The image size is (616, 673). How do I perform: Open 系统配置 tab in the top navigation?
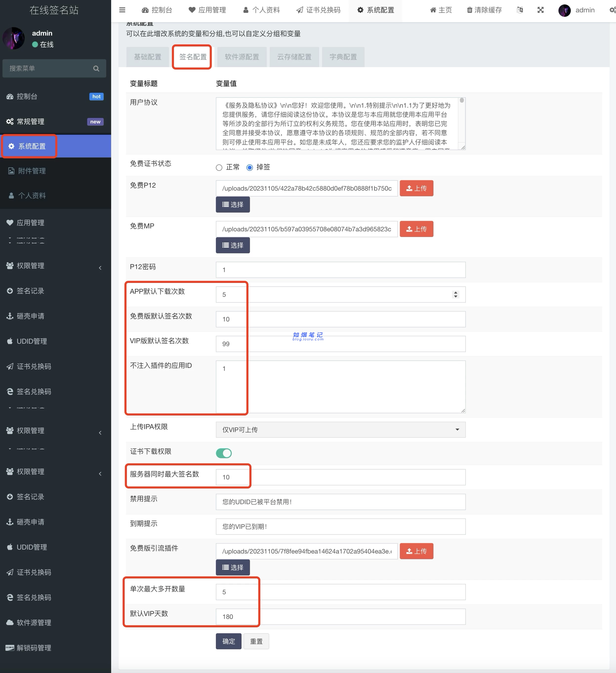[x=375, y=10]
